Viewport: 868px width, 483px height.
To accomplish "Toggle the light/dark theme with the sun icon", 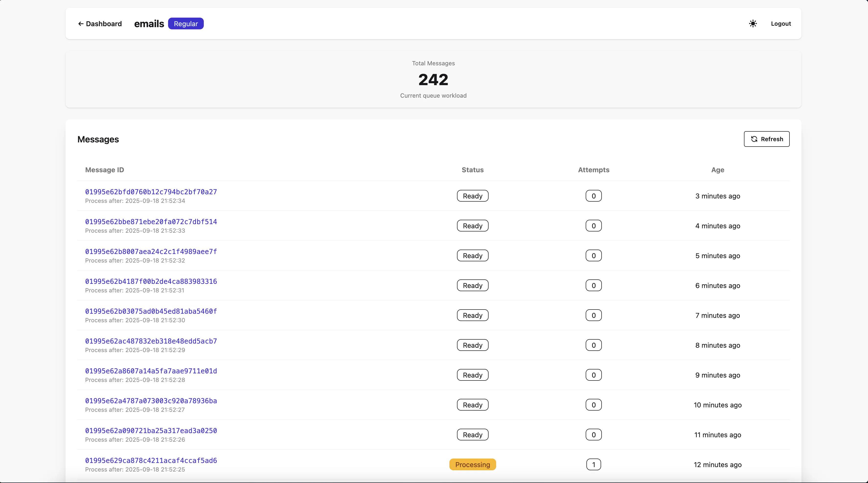I will tap(753, 23).
